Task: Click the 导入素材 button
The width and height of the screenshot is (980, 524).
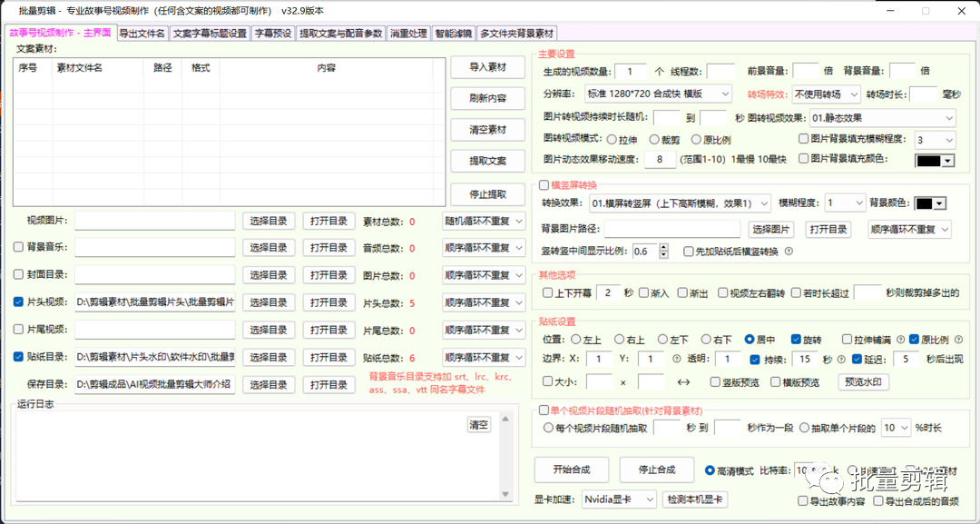Action: click(488, 67)
